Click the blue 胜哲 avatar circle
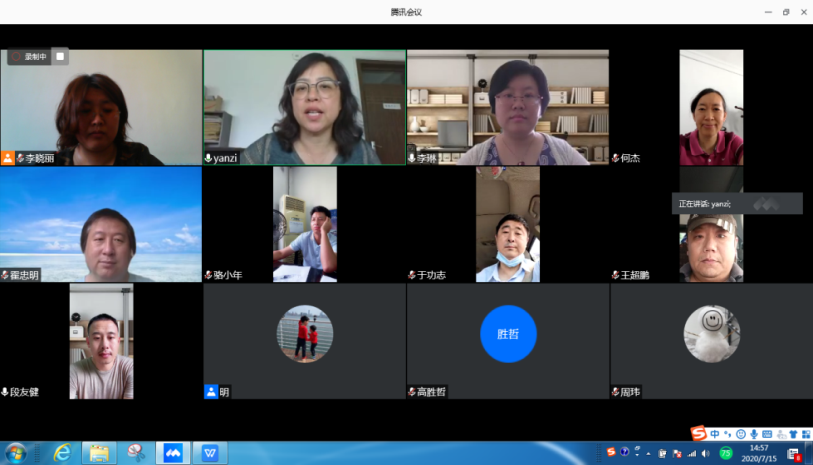The image size is (813, 465). click(x=508, y=334)
